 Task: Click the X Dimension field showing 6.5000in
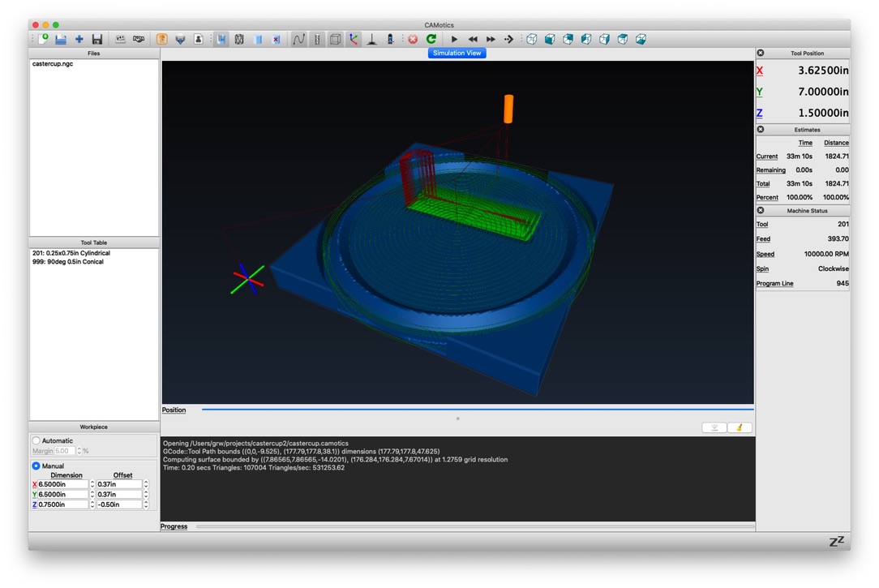click(62, 484)
